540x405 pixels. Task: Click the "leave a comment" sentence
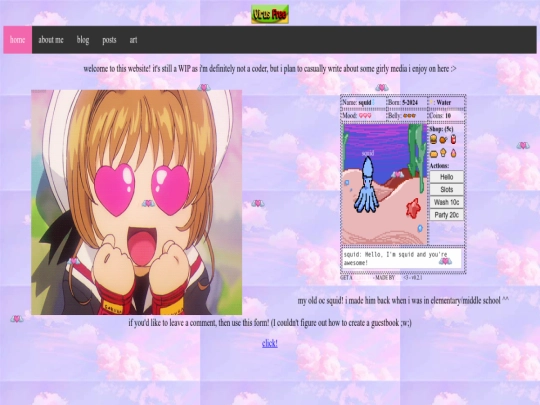[x=270, y=323]
